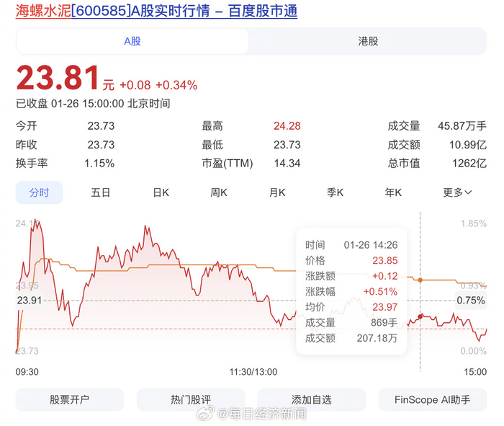504x426 pixels.
Task: Click the 最低 value 23.73
Action: (287, 145)
